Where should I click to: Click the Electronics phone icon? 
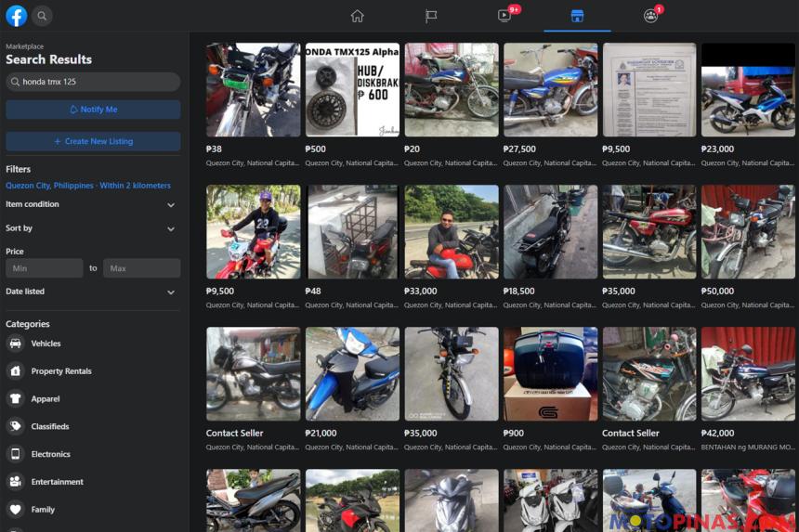(x=15, y=454)
